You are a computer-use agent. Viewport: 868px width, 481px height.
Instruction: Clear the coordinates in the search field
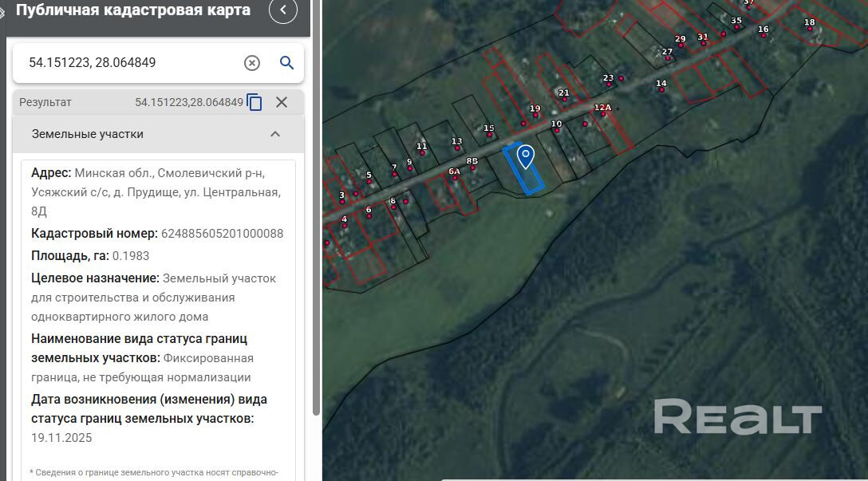[x=251, y=63]
